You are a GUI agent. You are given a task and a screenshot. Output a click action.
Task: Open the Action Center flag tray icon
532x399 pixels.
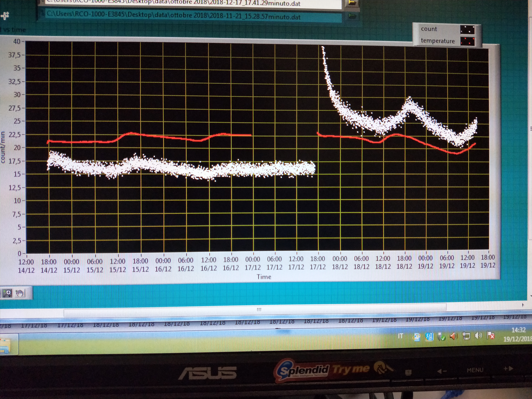pos(490,335)
